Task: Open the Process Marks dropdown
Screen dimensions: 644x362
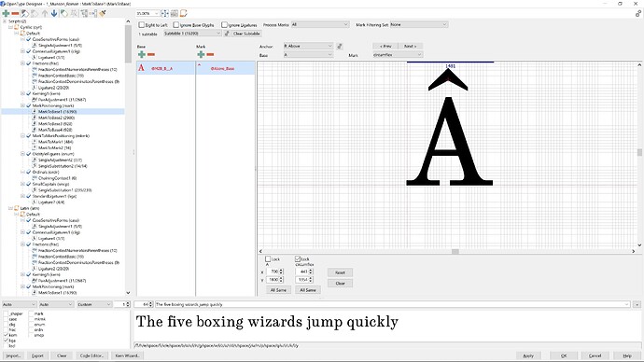Action: point(320,24)
